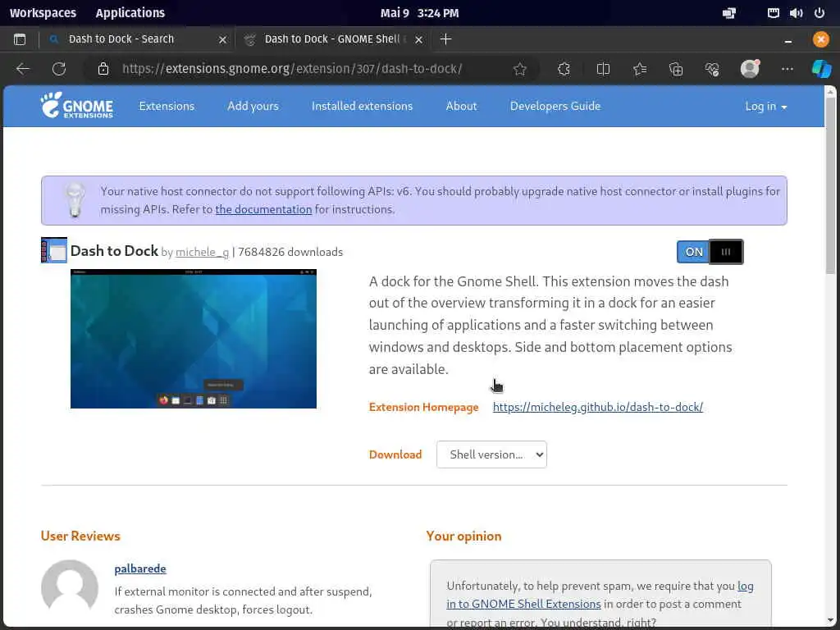Click the user profile avatar icon
This screenshot has width=840, height=630.
750,69
